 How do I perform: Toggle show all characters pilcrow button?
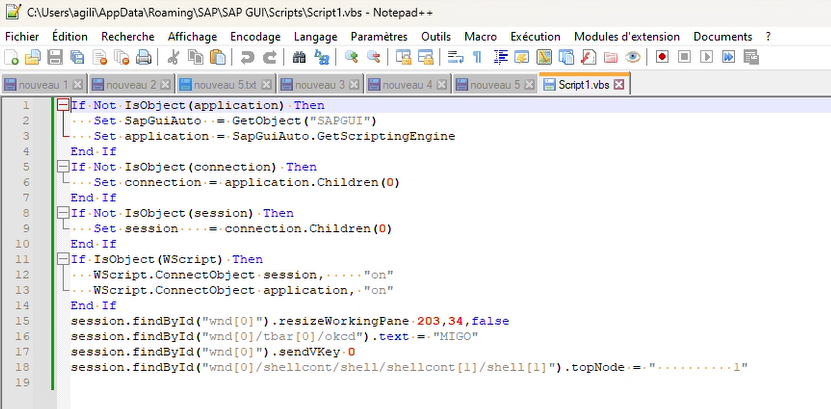[478, 57]
